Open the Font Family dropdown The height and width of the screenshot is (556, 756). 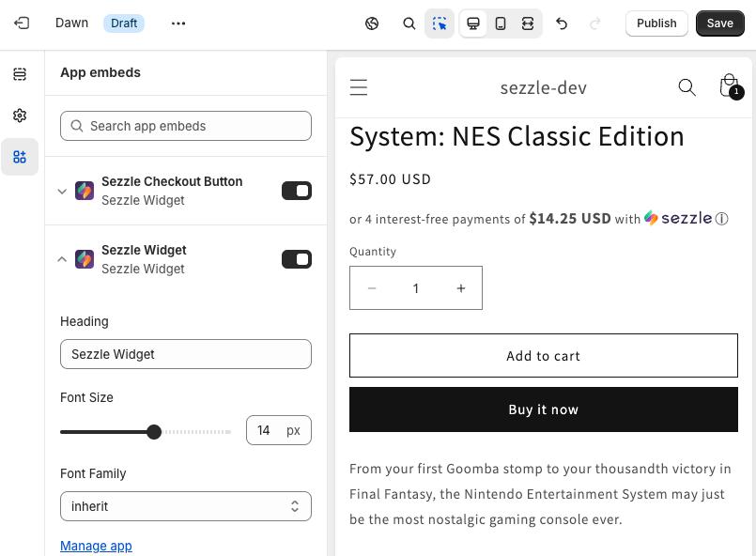pos(186,506)
